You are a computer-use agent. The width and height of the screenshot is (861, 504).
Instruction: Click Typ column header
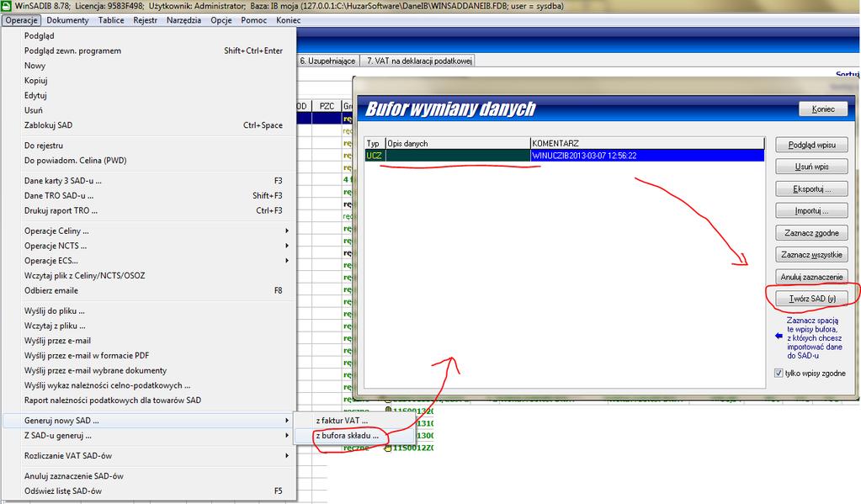tap(375, 143)
